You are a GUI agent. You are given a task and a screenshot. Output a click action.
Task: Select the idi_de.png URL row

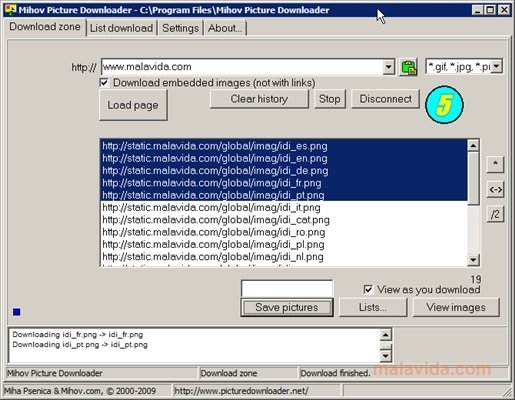click(284, 171)
